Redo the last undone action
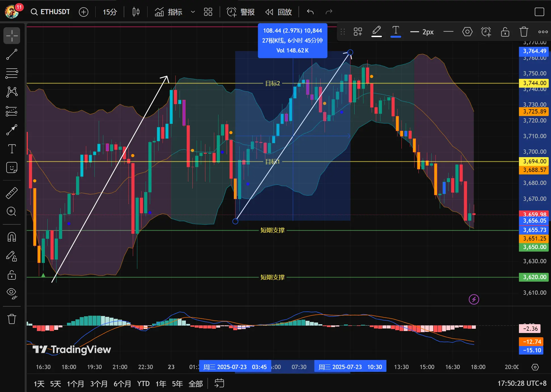 329,12
